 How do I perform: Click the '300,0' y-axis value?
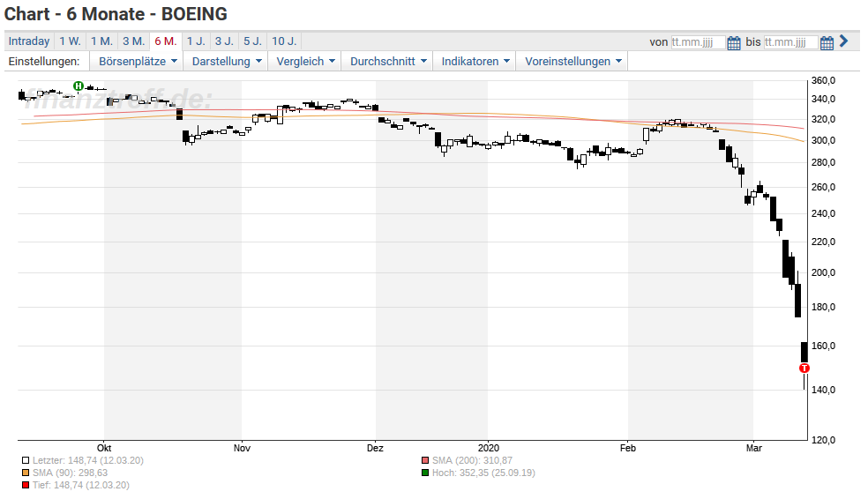(x=824, y=140)
